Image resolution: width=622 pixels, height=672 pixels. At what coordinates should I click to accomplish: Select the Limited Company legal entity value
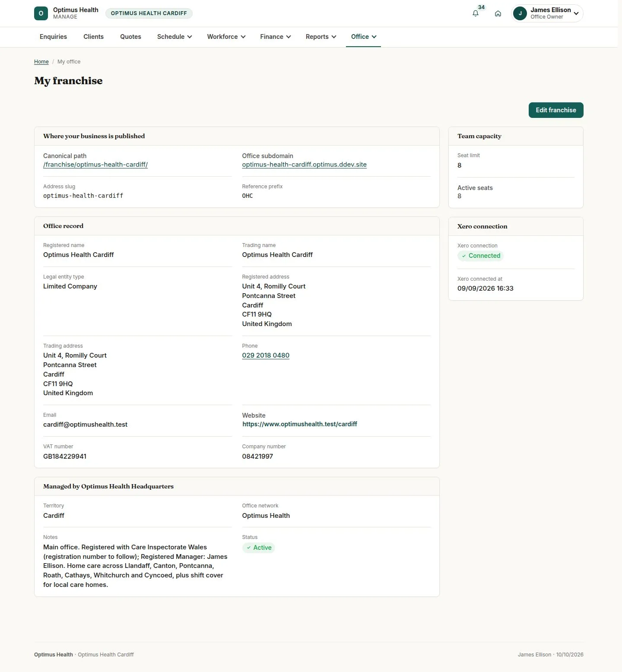[70, 286]
